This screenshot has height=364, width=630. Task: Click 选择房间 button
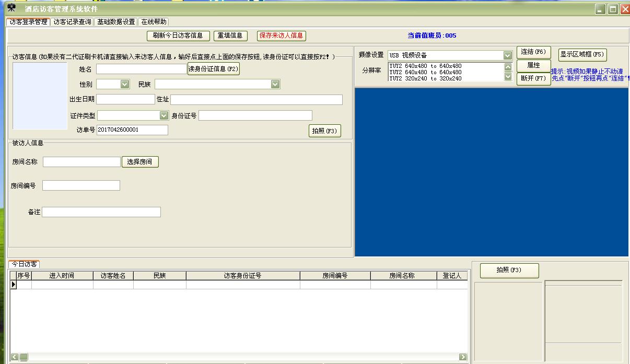pyautogui.click(x=140, y=162)
